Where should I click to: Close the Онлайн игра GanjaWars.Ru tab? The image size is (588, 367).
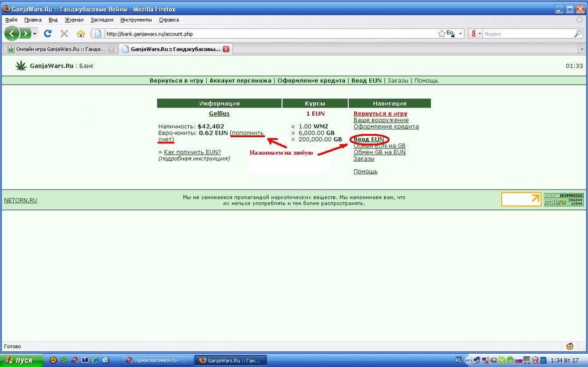coord(111,49)
